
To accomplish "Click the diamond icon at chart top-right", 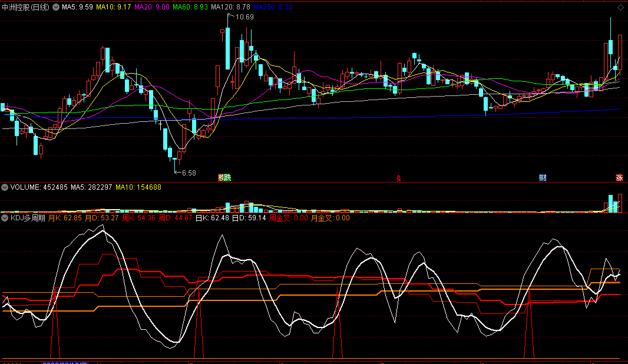I will [x=620, y=7].
